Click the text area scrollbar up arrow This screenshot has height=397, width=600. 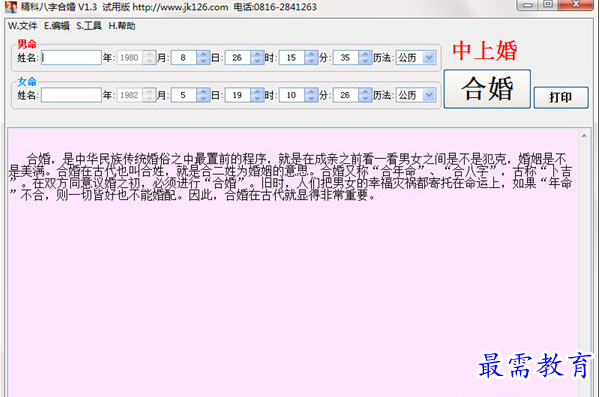point(584,136)
